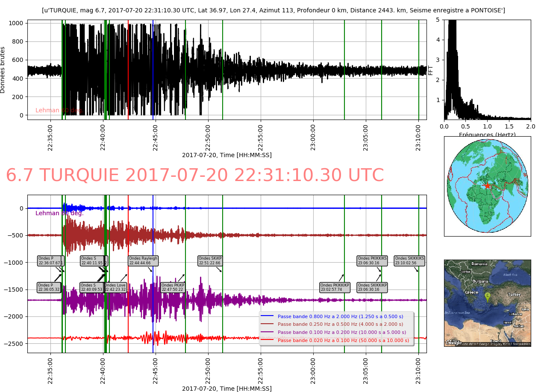This screenshot has width=547, height=392.
Task: Click the green location pin on the satellite map
Action: [487, 296]
